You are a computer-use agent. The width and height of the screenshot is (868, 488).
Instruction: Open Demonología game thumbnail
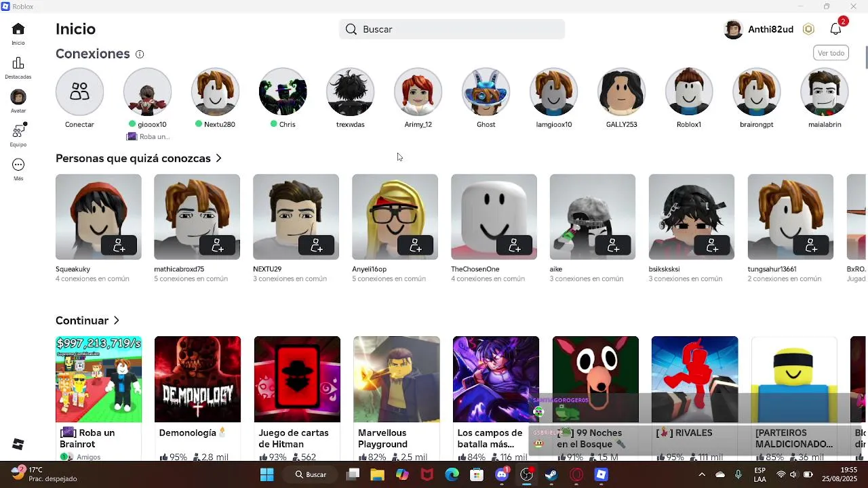pyautogui.click(x=197, y=380)
